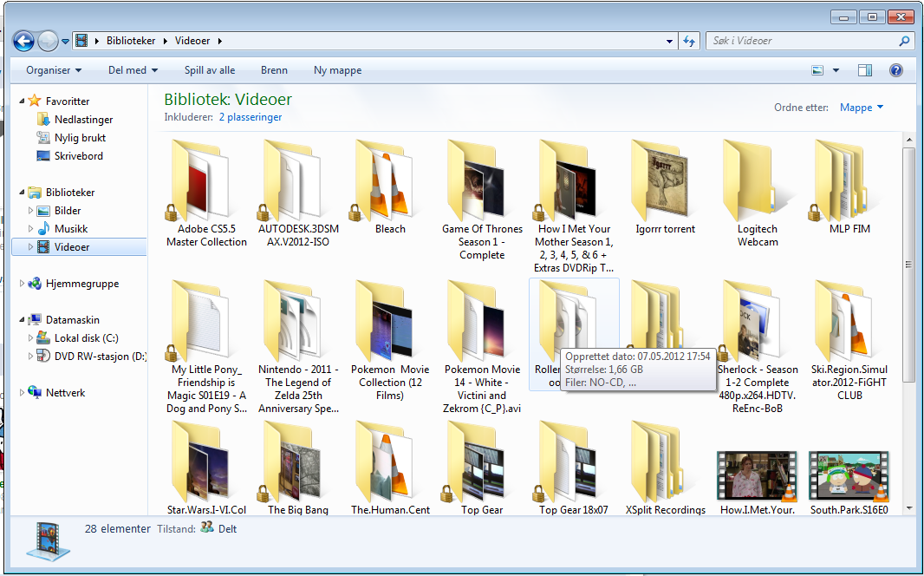This screenshot has width=924, height=576.
Task: Select the South.Park.S16E0 video thumbnail
Action: click(849, 476)
